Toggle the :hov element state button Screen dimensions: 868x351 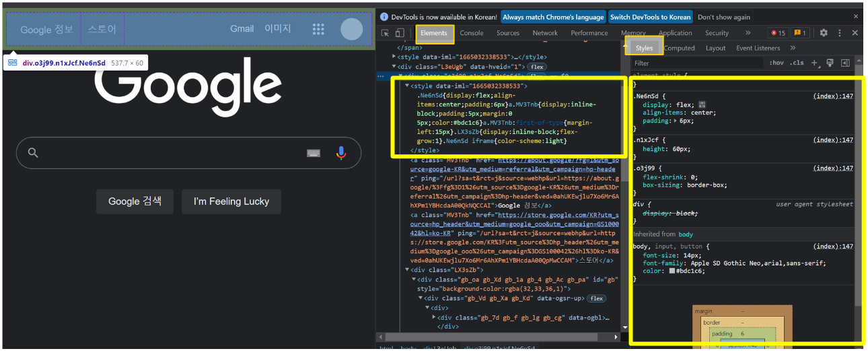pos(776,63)
